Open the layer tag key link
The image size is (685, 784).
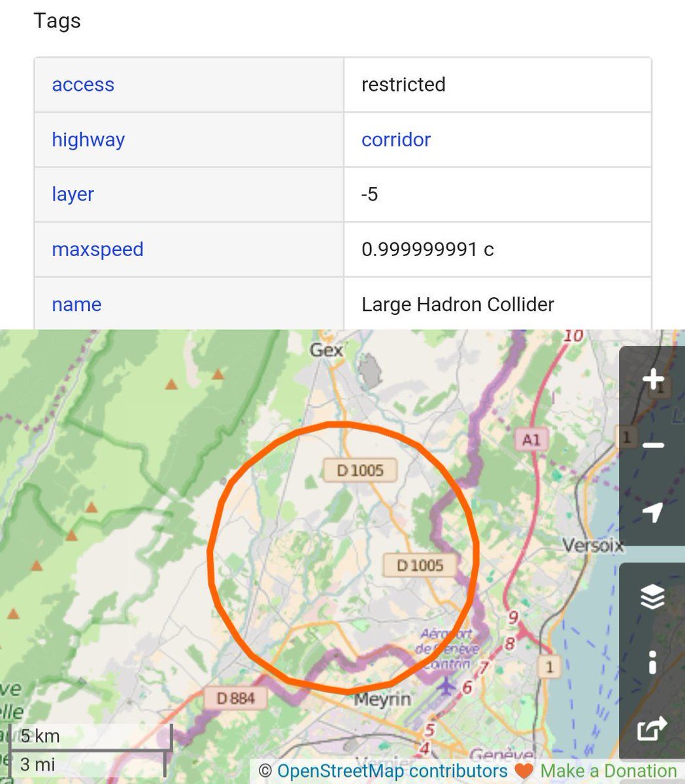[x=73, y=195]
